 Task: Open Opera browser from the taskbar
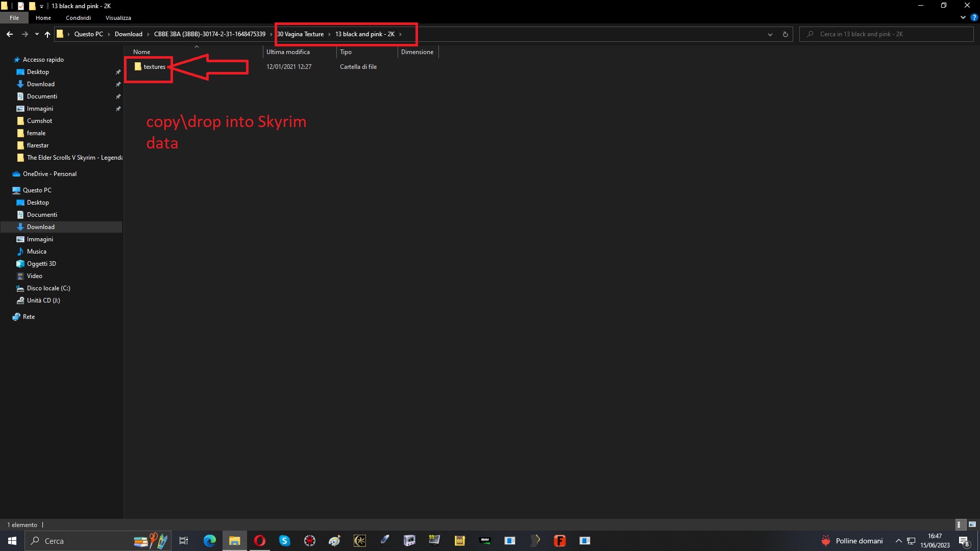[260, 540]
